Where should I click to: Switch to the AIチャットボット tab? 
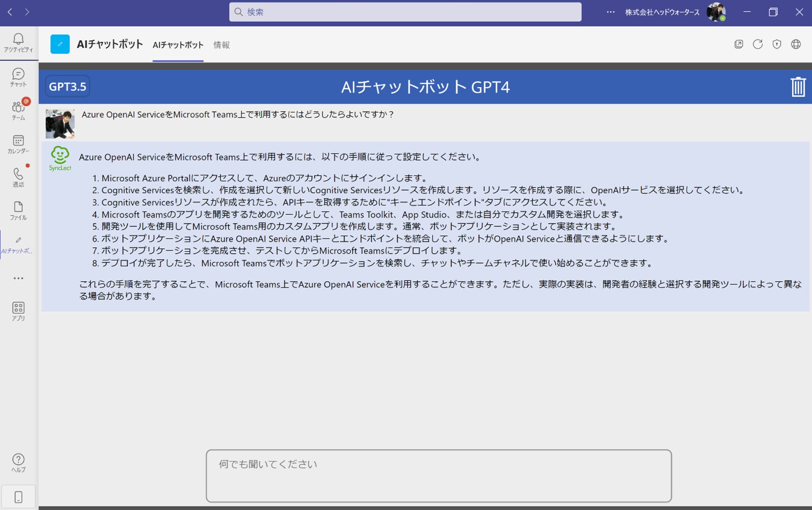tap(178, 45)
